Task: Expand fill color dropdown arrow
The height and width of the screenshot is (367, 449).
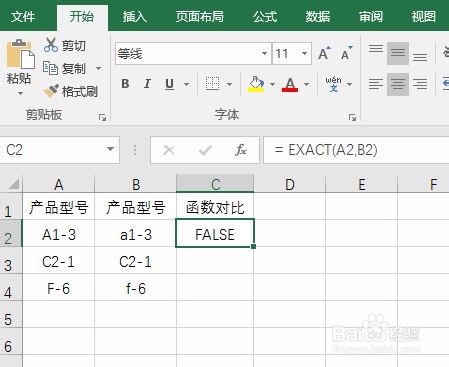Action: coord(272,84)
